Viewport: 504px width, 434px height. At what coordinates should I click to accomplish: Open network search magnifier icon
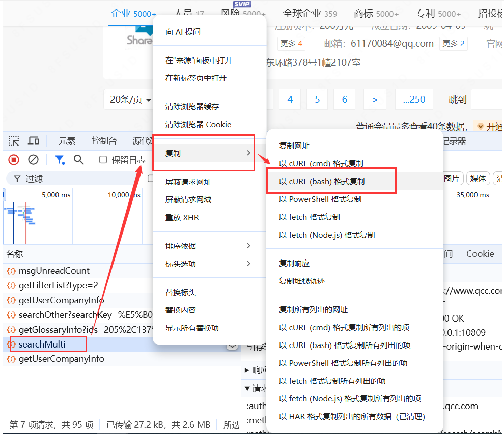click(x=79, y=160)
